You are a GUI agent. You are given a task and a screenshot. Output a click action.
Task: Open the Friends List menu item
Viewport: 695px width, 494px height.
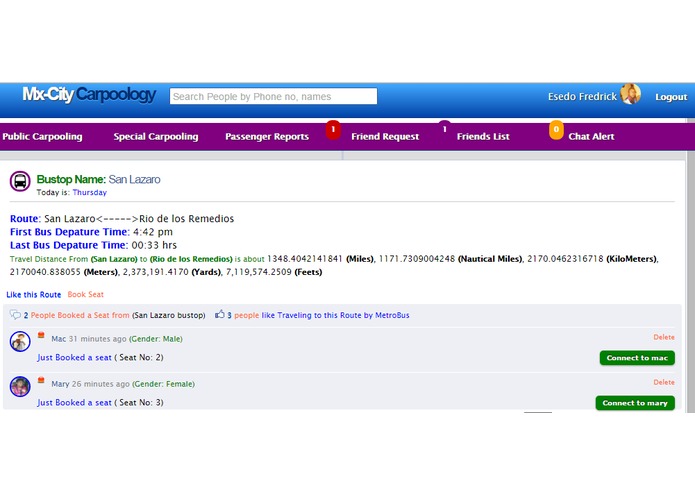pyautogui.click(x=483, y=136)
